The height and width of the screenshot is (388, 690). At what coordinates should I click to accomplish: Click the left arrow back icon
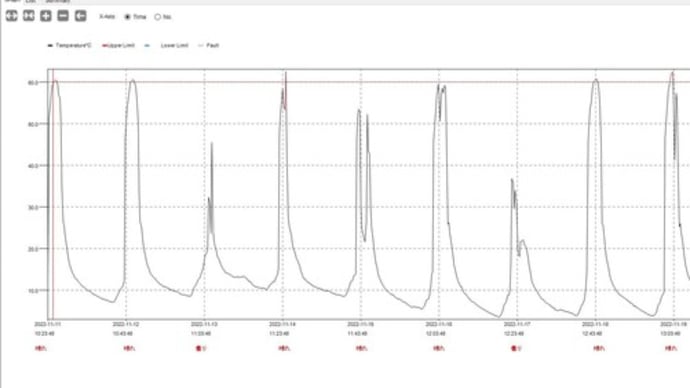81,16
